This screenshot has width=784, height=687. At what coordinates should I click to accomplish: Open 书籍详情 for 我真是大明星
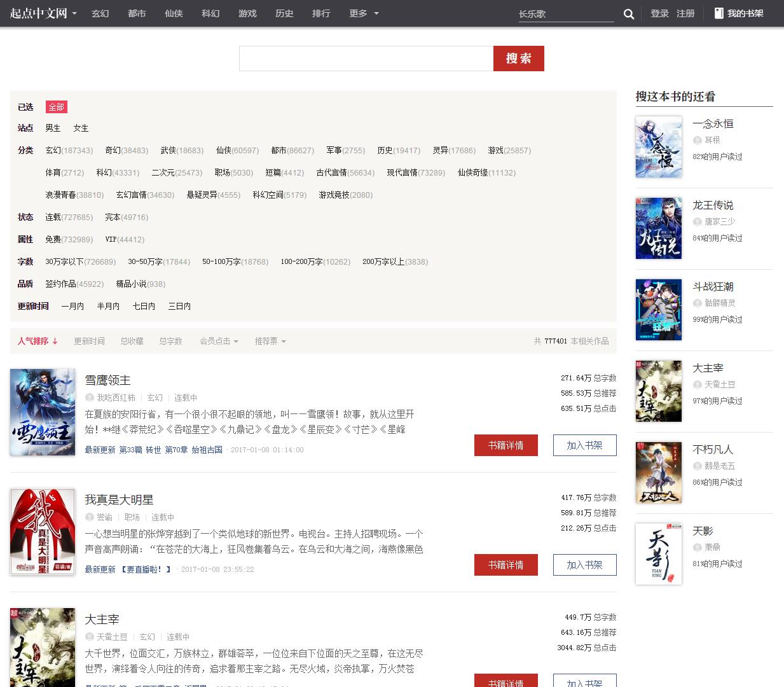pos(506,565)
